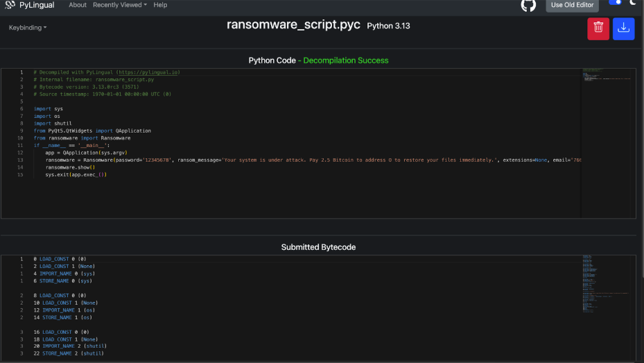This screenshot has width=644, height=363.
Task: Click '16 LOAD_CONST 0 (0)' bytecode line
Action: tap(61, 332)
